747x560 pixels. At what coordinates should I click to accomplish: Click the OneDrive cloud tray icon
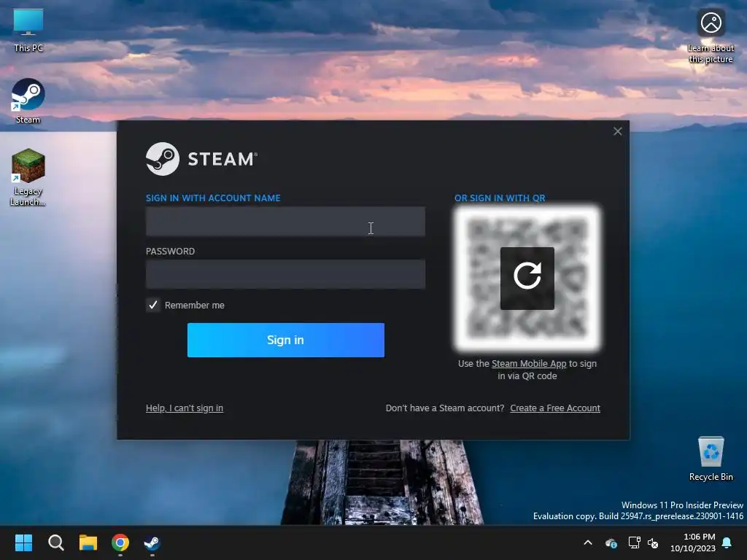(611, 542)
